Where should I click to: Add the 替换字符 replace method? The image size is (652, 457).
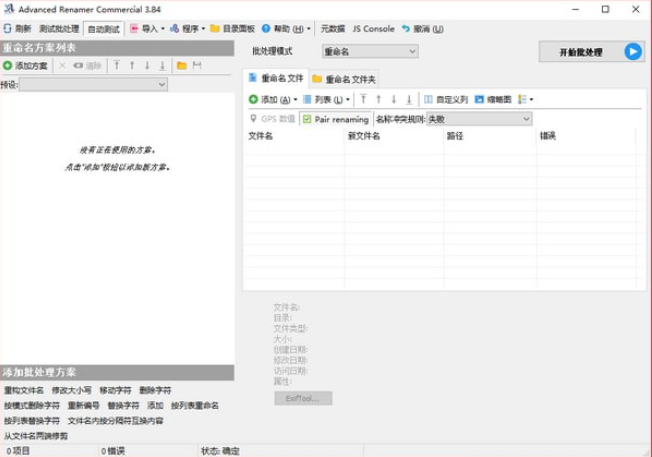(x=123, y=405)
